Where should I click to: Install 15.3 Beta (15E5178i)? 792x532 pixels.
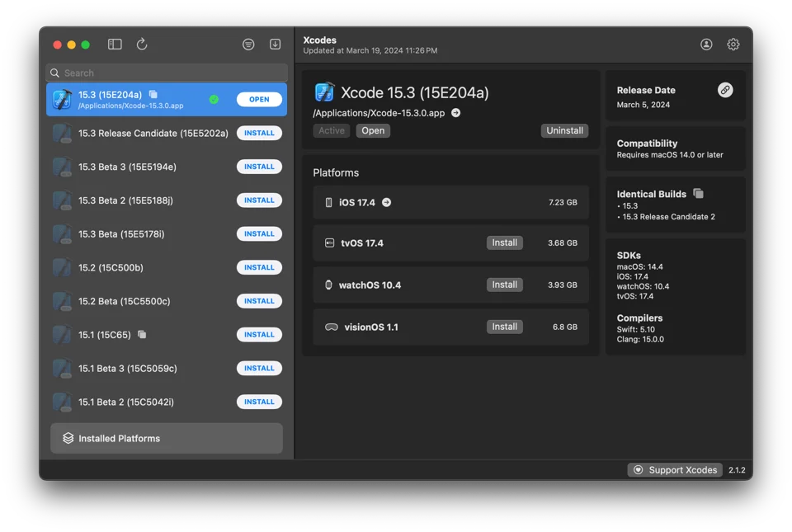[x=259, y=233]
